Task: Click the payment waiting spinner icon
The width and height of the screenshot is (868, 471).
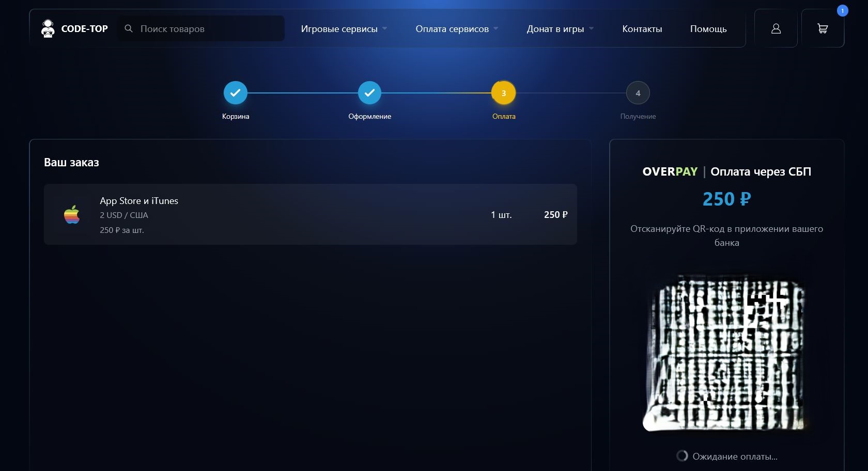Action: click(682, 456)
